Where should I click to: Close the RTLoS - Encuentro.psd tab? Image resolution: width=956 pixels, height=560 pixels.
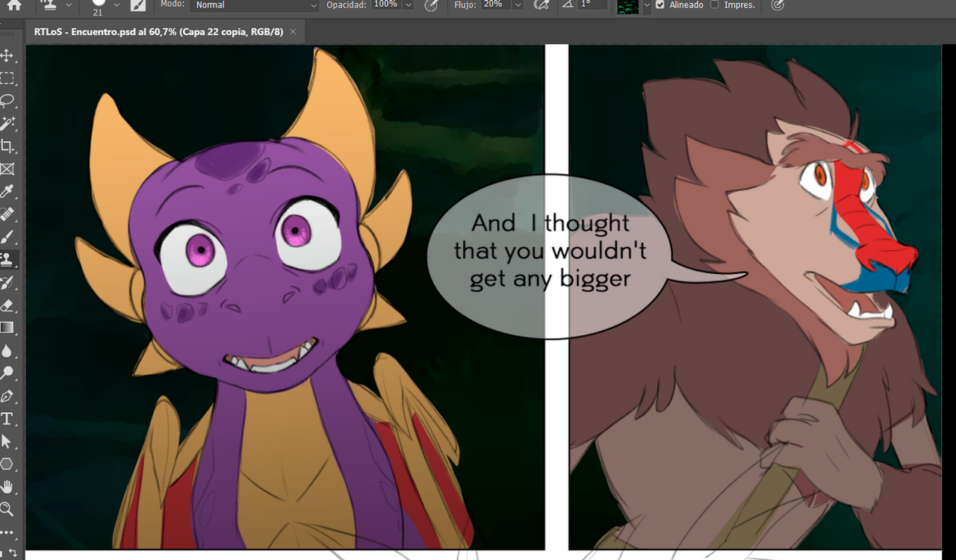[x=293, y=32]
